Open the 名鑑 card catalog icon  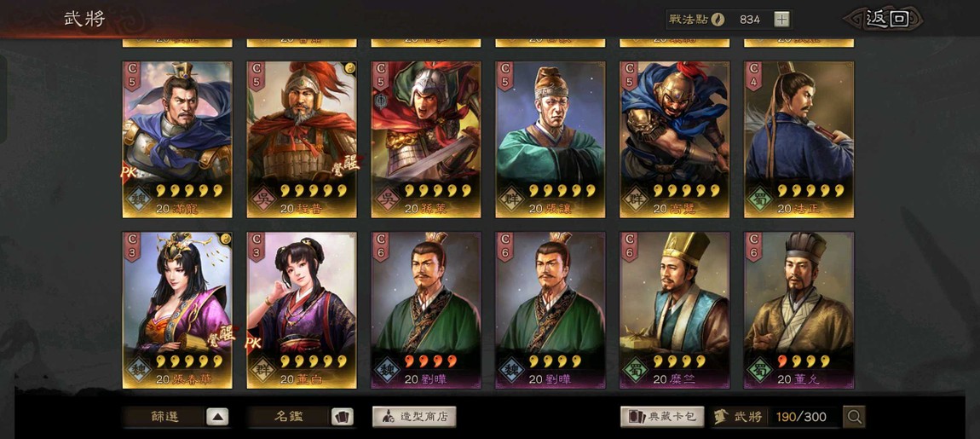(342, 417)
